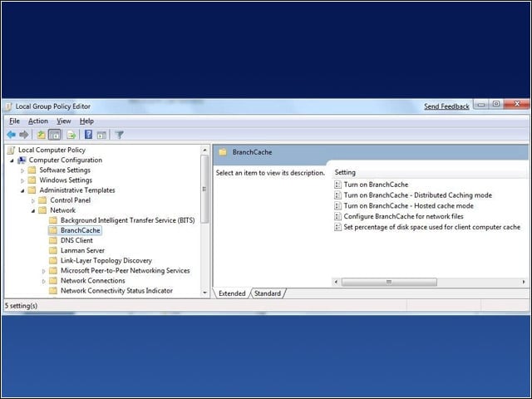Click the Windows Settings folder icon

[32, 180]
